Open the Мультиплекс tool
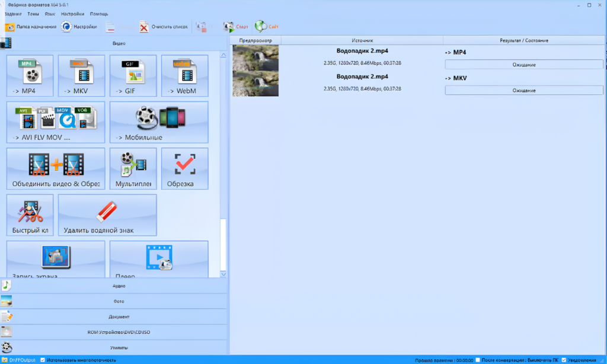The width and height of the screenshot is (607, 364). 133,168
